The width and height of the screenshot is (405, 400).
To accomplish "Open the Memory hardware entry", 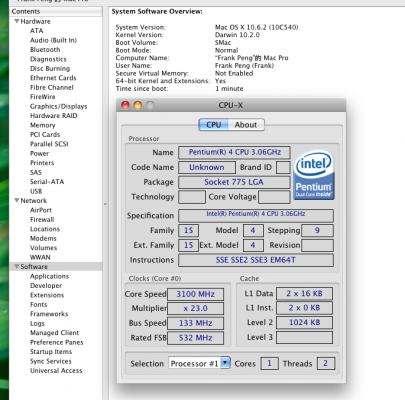I will click(43, 125).
